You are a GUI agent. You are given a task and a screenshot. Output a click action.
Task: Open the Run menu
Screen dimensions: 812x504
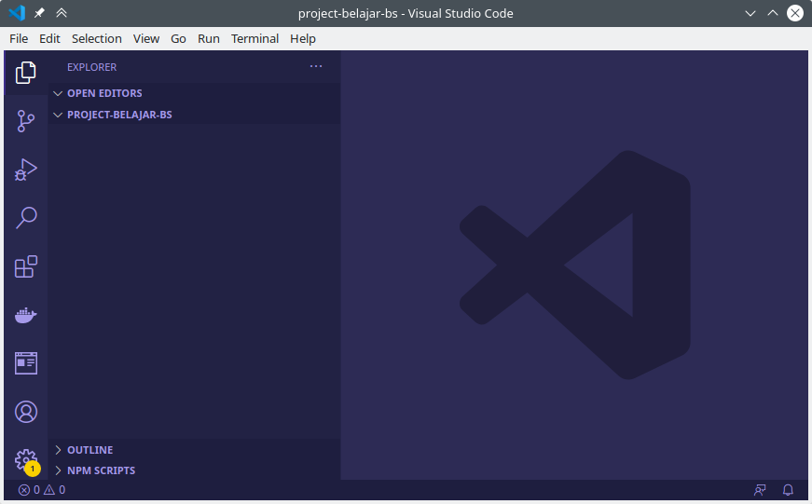point(209,39)
